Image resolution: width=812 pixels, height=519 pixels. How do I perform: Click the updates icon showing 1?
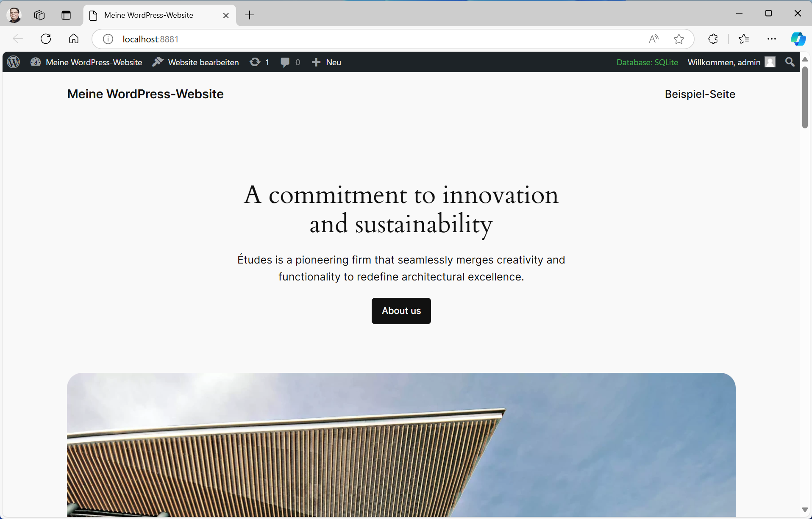(x=259, y=62)
